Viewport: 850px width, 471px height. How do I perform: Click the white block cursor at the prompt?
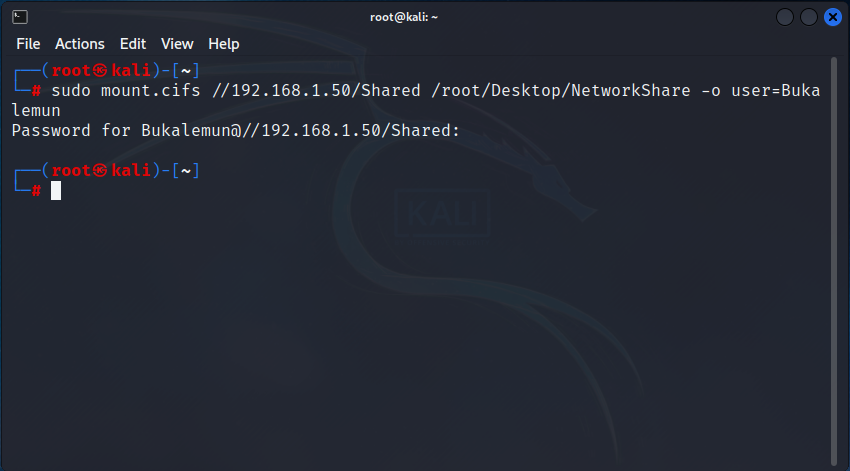pos(56,191)
